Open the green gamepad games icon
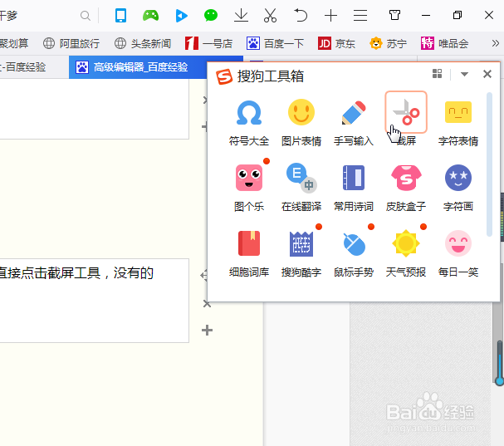 151,15
